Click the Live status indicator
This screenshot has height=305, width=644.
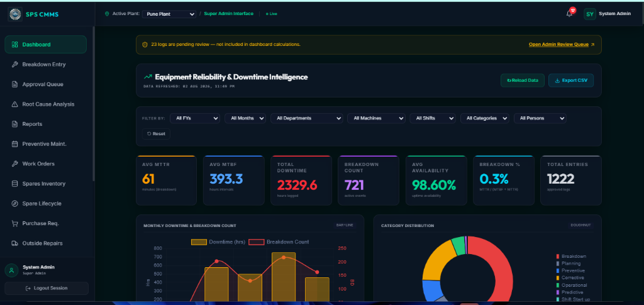click(x=272, y=14)
